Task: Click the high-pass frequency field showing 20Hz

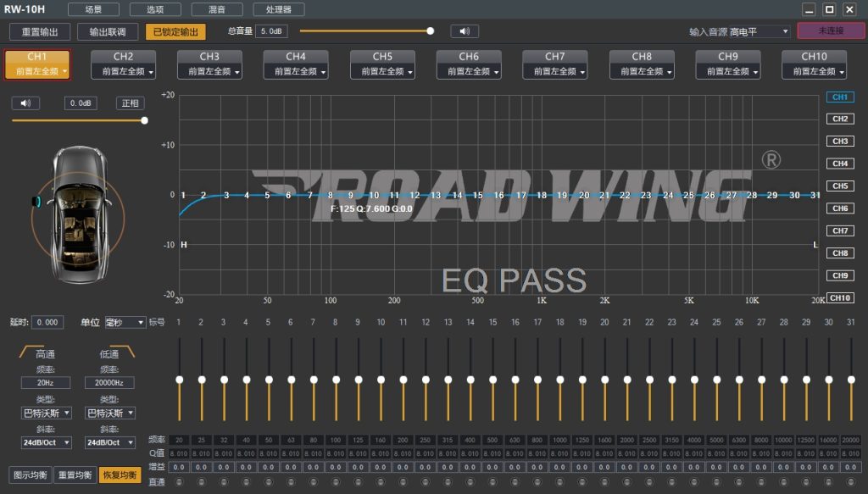Action: pyautogui.click(x=46, y=382)
